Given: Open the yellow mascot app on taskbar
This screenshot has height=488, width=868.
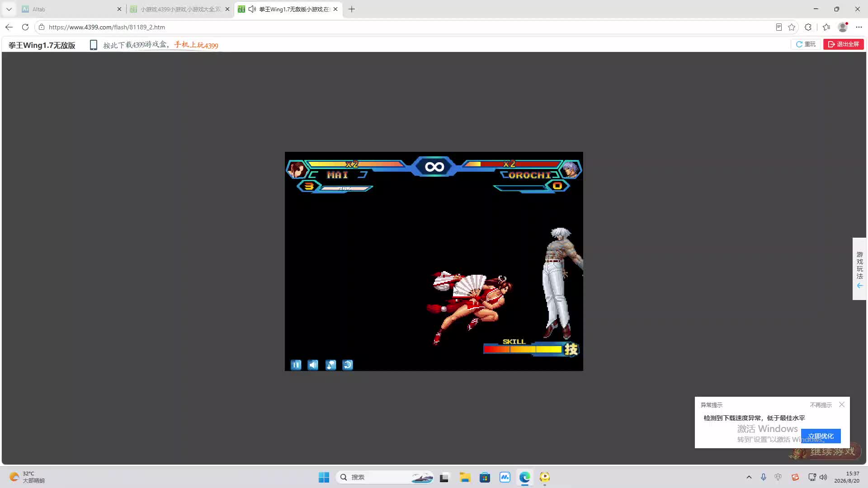Looking at the screenshot, I should (545, 477).
